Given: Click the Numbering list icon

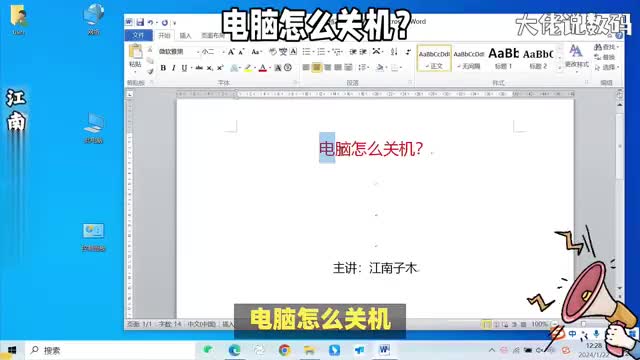Looking at the screenshot, I should tap(321, 52).
